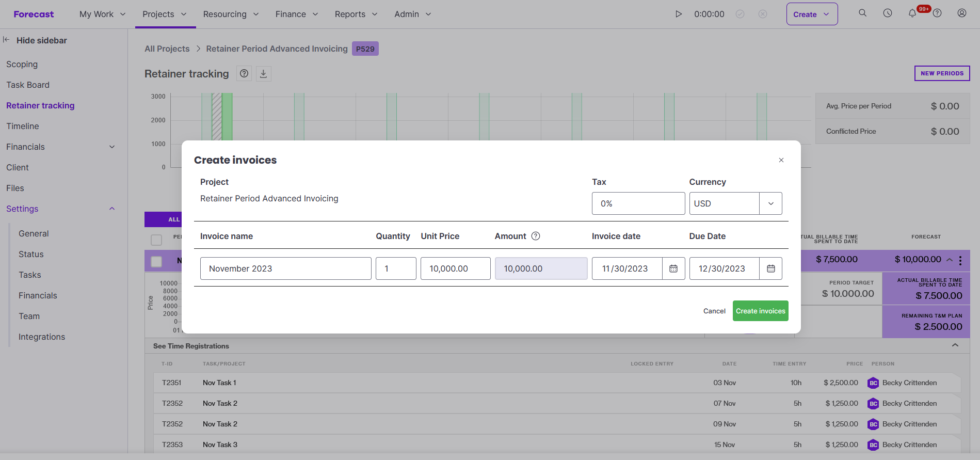Open the Finance menu
The image size is (980, 460).
(x=297, y=14)
